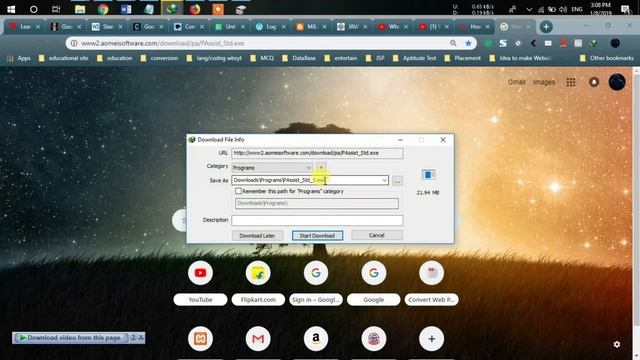Click into the Description input field

(x=317, y=220)
